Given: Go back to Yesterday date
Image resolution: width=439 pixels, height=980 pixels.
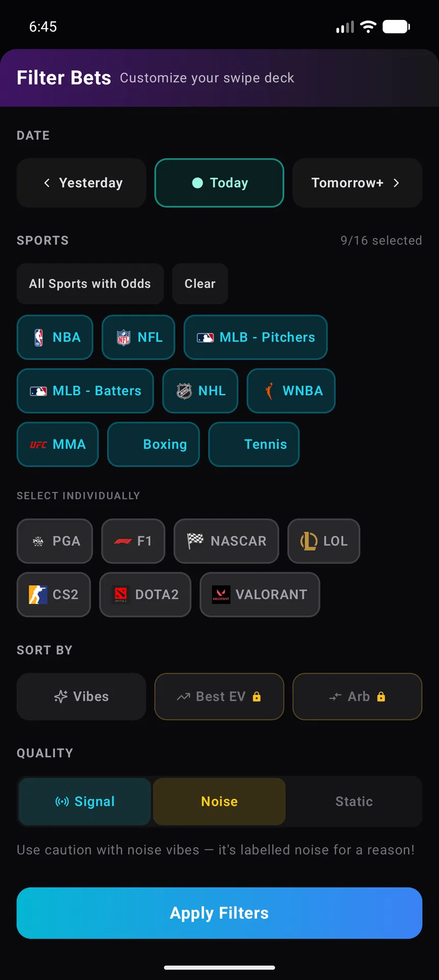Looking at the screenshot, I should [82, 183].
